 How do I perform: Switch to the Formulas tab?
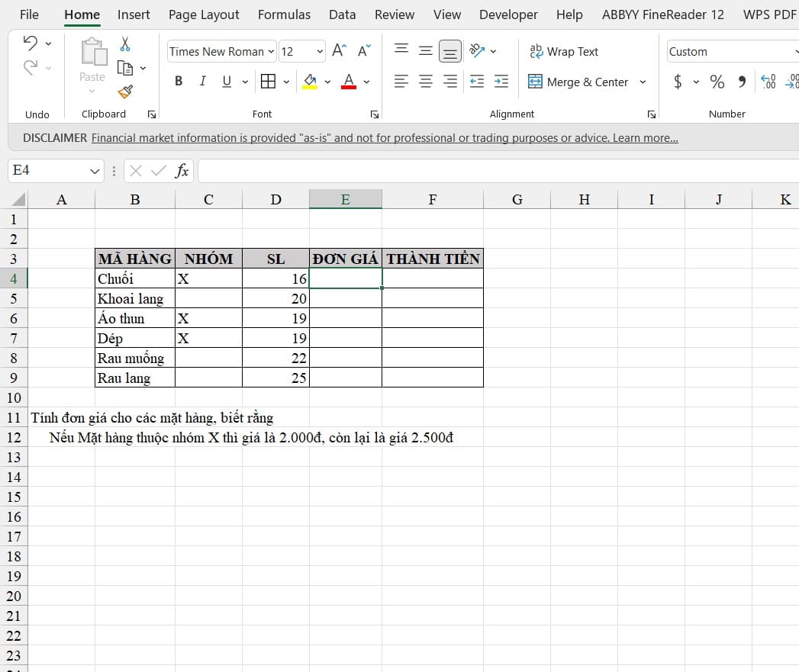pyautogui.click(x=284, y=14)
